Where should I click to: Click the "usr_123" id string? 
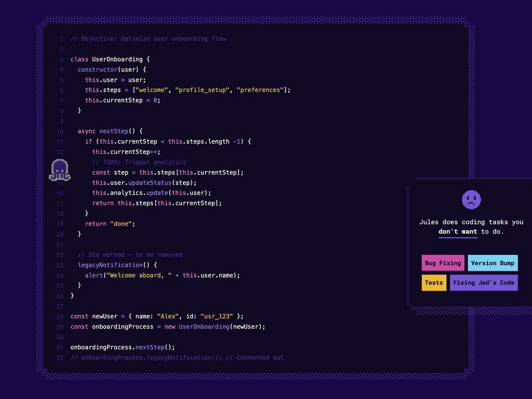(216, 317)
